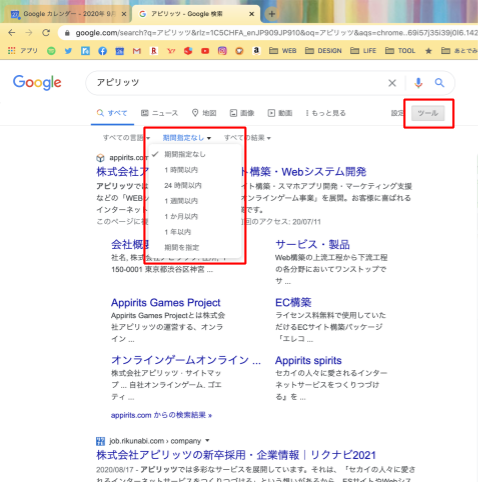Open the TOOL bookmark folder
The width and height of the screenshot is (478, 482).
[400, 51]
